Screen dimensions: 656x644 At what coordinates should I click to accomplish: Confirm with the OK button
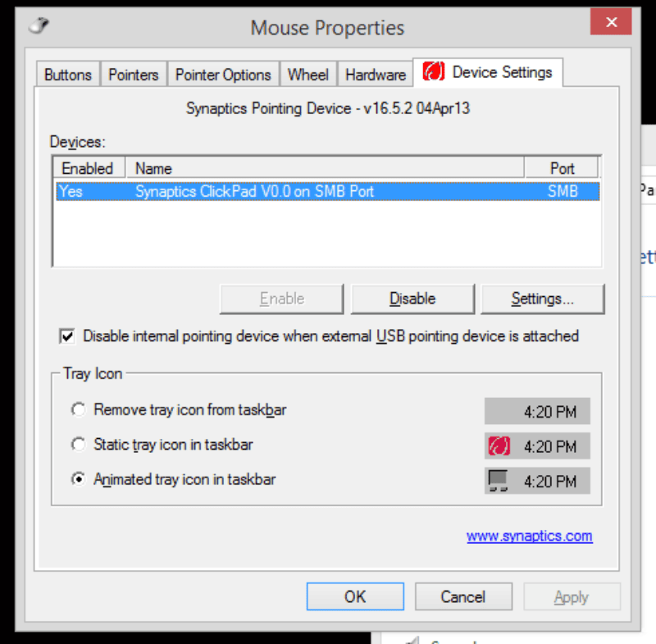(355, 596)
